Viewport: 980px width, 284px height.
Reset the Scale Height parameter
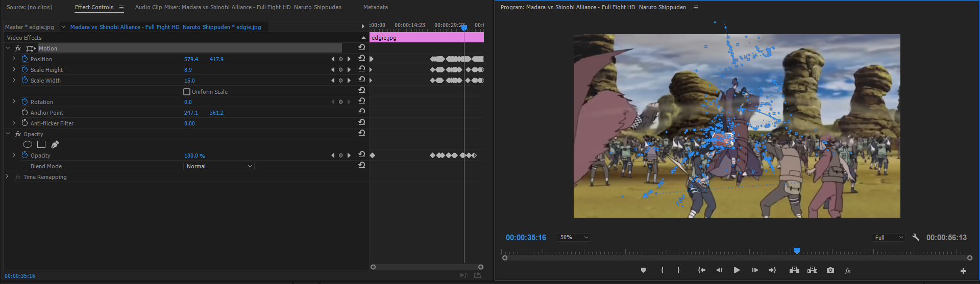tap(362, 69)
